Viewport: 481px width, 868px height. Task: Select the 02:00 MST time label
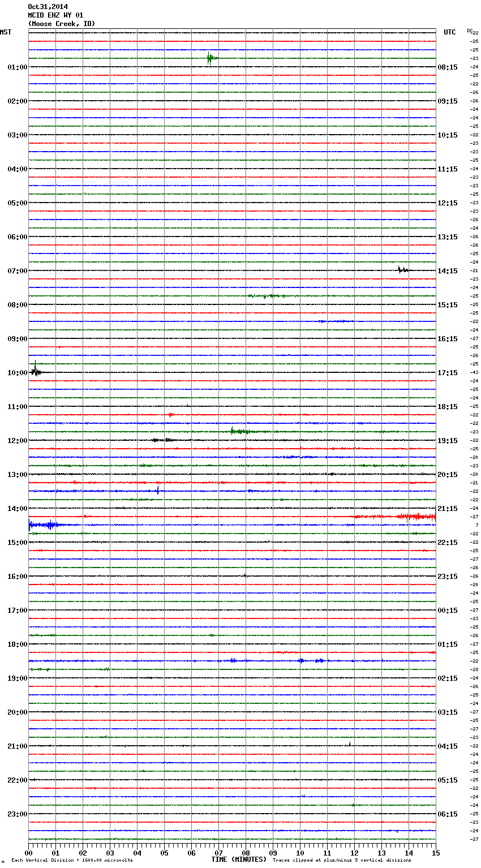click(18, 101)
